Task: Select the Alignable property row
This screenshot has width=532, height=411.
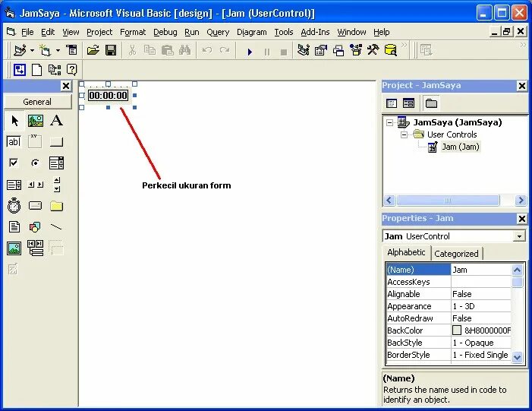Action: tap(449, 294)
